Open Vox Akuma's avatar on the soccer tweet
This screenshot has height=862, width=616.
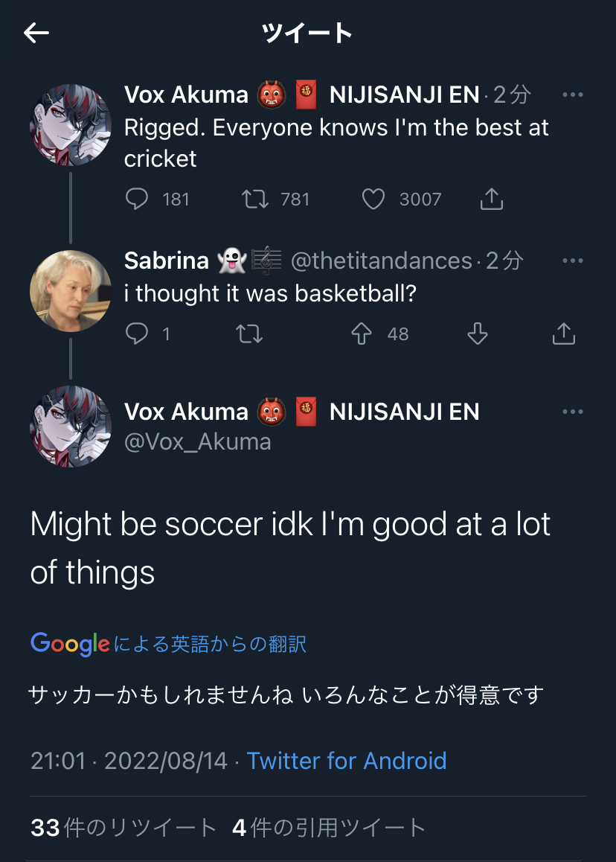[x=71, y=426]
